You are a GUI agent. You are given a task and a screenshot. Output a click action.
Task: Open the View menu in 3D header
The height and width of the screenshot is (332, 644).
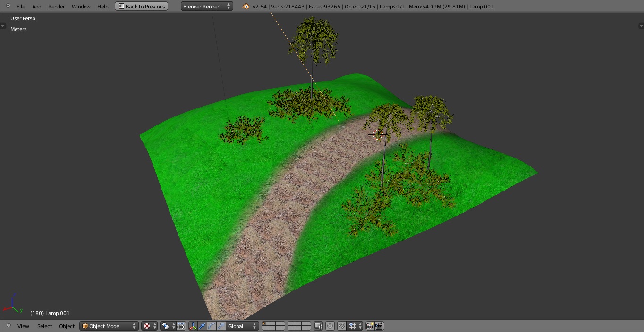(23, 326)
